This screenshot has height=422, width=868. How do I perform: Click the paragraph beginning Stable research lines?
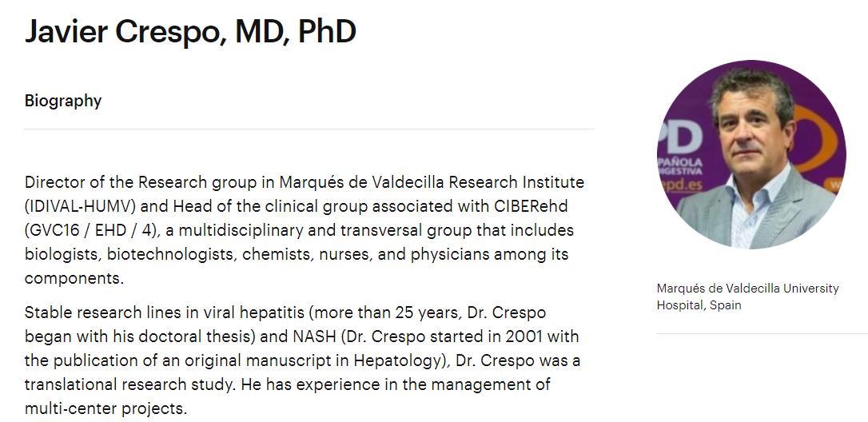click(302, 360)
